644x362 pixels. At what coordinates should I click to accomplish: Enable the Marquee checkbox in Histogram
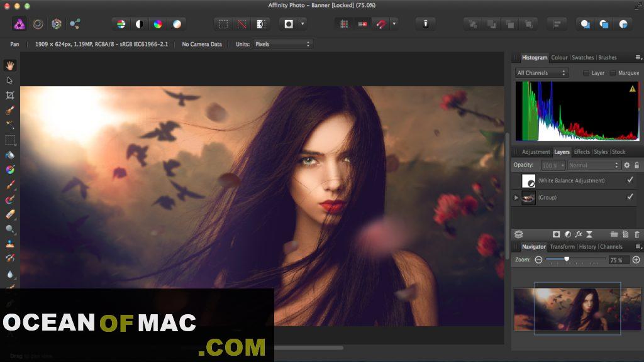point(613,73)
